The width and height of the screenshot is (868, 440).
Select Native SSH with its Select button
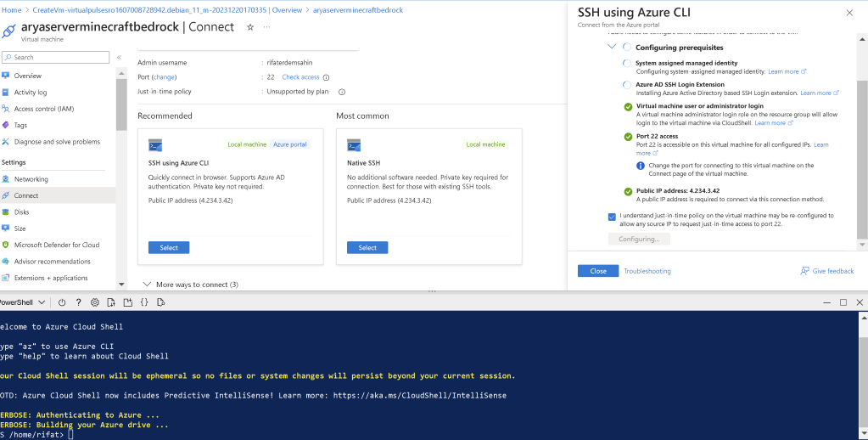(367, 248)
